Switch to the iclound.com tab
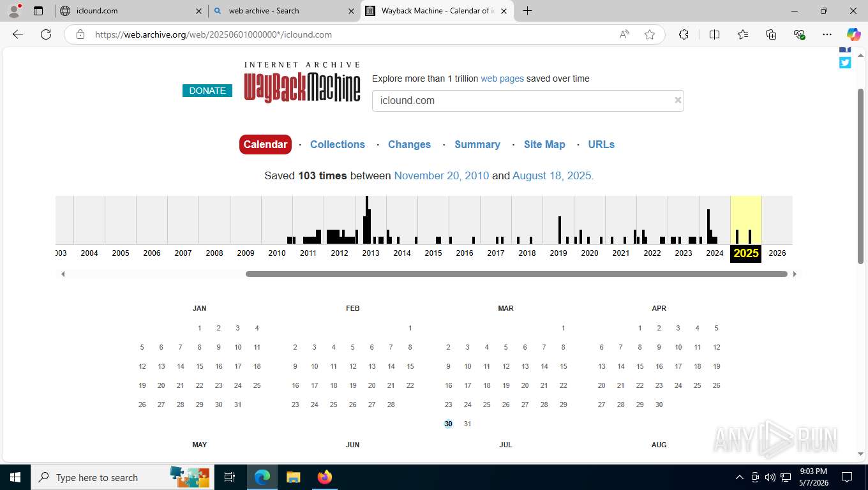This screenshot has width=868, height=490. tap(131, 11)
